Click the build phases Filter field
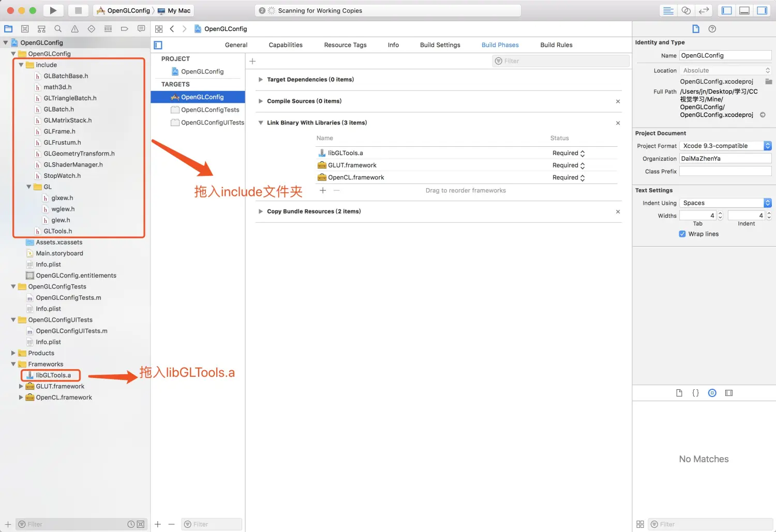Image resolution: width=776 pixels, height=532 pixels. point(561,61)
